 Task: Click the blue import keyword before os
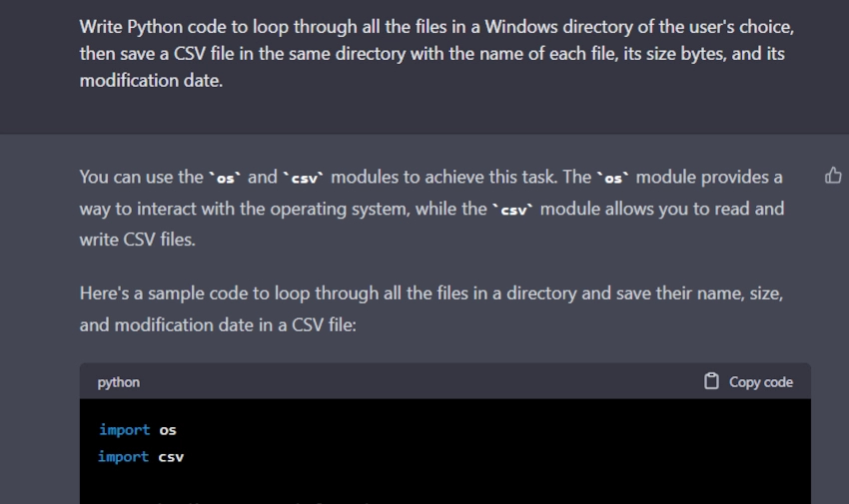(x=124, y=430)
